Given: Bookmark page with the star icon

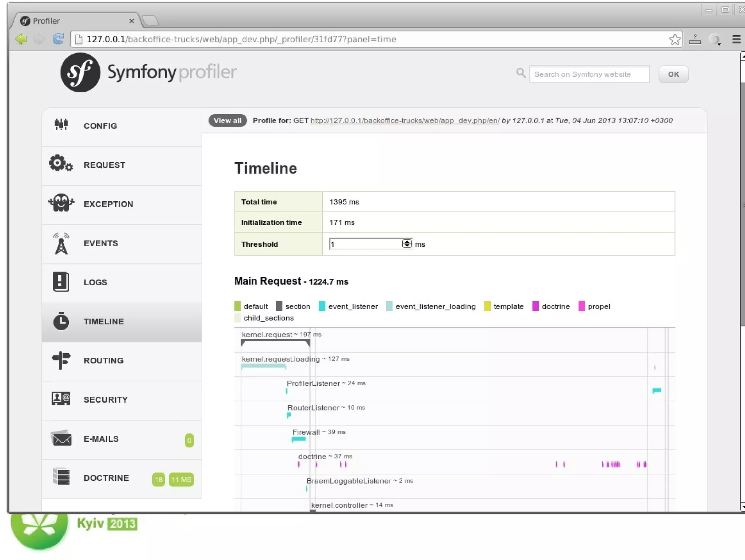Looking at the screenshot, I should 675,39.
